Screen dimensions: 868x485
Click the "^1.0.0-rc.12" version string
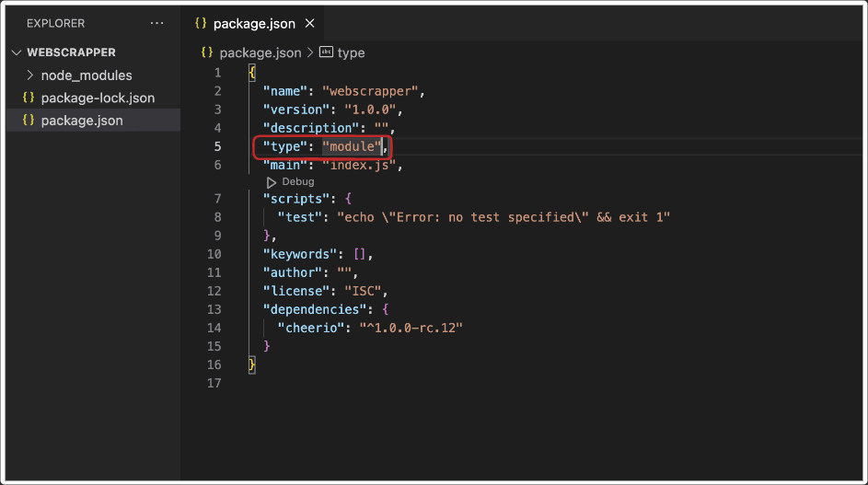[411, 328]
